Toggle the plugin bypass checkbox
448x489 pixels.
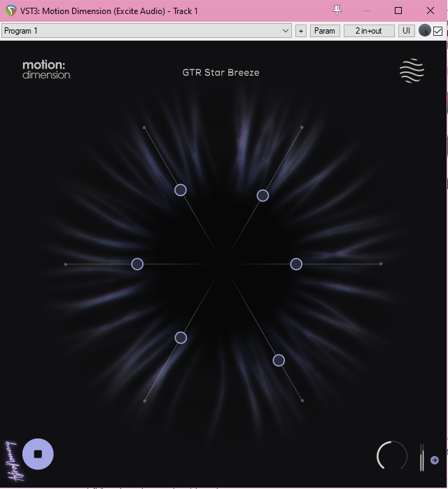(437, 31)
